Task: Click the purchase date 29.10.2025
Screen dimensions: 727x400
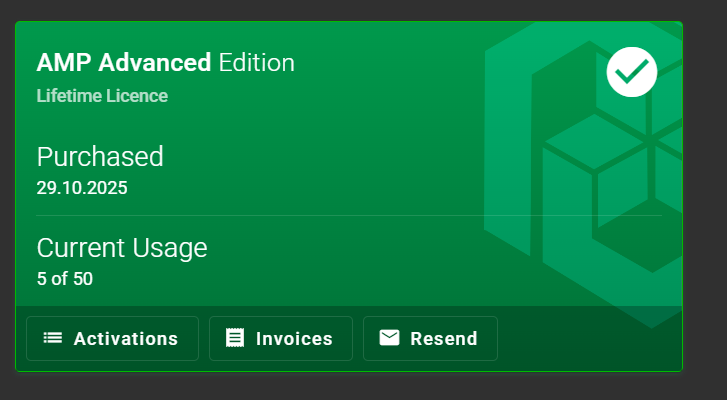Action: pos(82,187)
